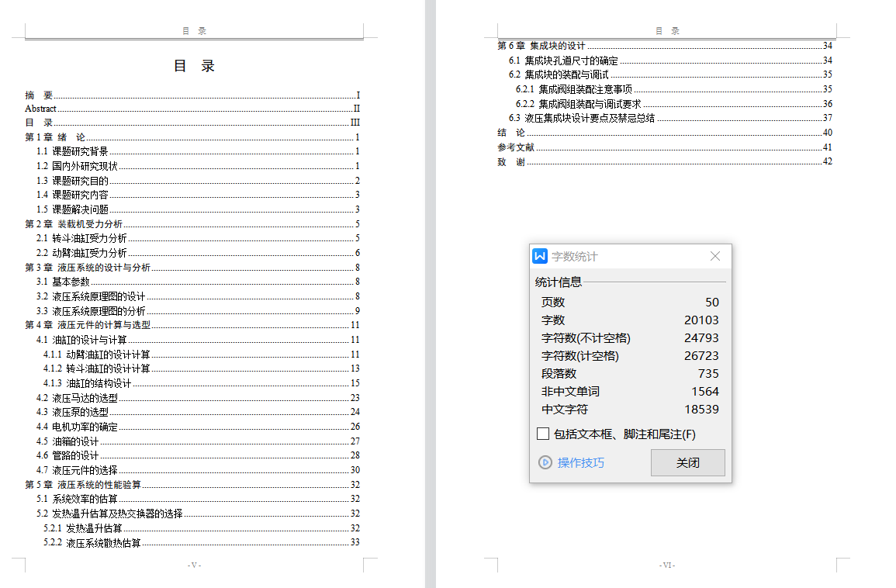Click the 5.2.2 液压系统散热估算 entry
This screenshot has height=588, width=896.
(202, 542)
